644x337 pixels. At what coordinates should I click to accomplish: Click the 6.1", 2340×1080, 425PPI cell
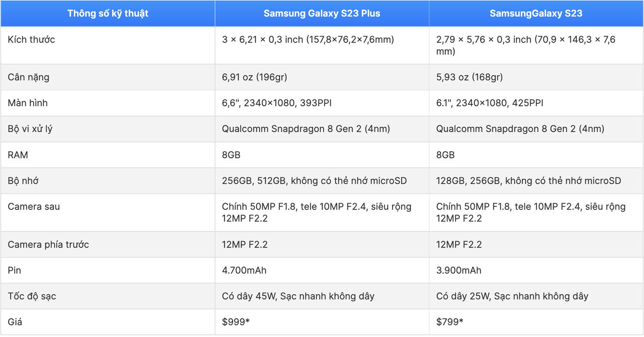coord(536,103)
